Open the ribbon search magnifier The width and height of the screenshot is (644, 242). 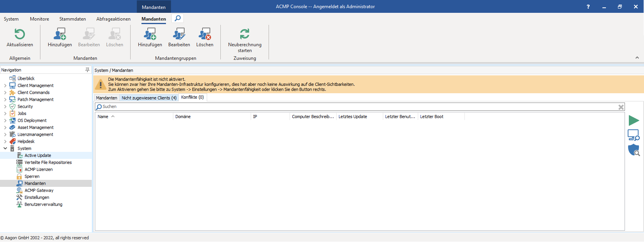(178, 18)
